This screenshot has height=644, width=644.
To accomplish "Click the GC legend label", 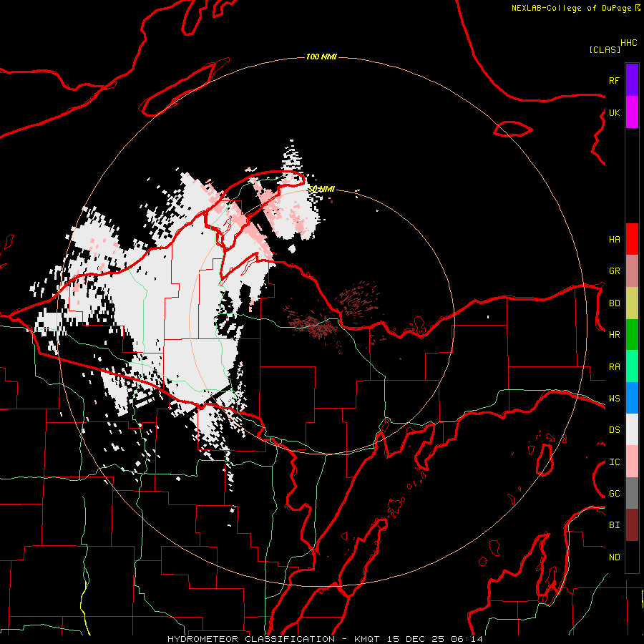I will point(614,494).
